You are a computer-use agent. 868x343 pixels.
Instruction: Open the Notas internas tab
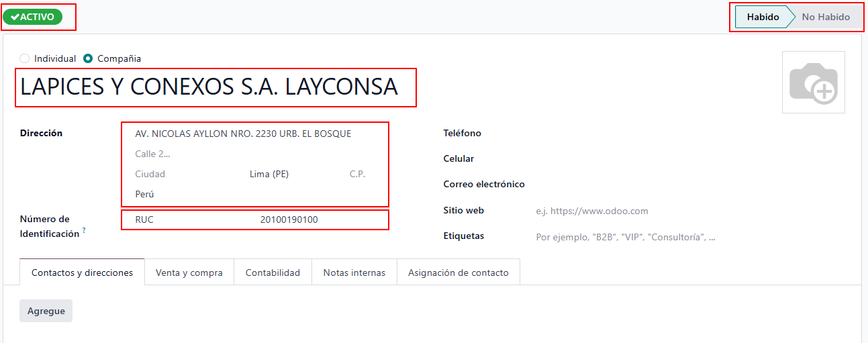354,273
